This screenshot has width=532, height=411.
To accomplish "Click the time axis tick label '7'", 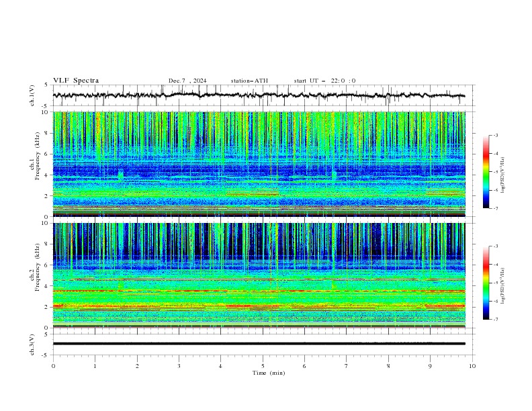I will (x=347, y=366).
